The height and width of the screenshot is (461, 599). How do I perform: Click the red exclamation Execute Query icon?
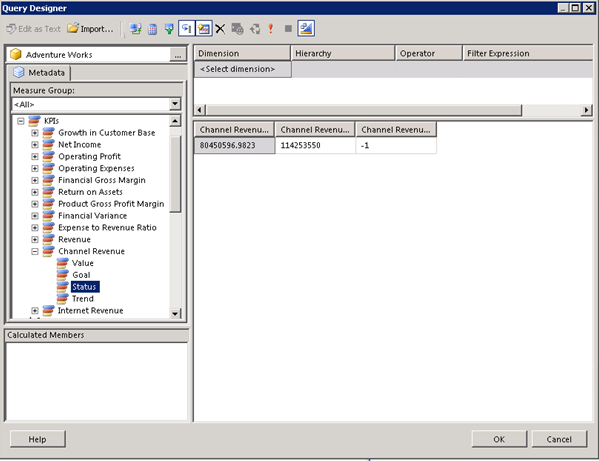point(271,29)
